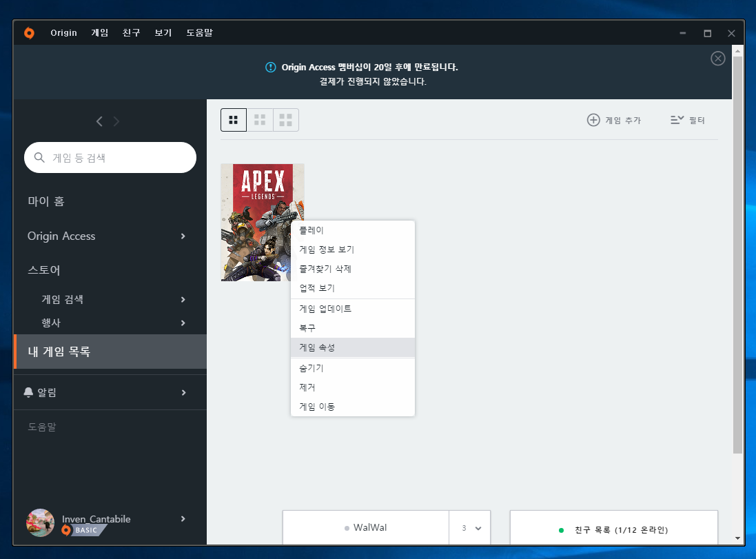Open sidebar 도움말 link at bottom
The width and height of the screenshot is (756, 559).
tap(42, 427)
